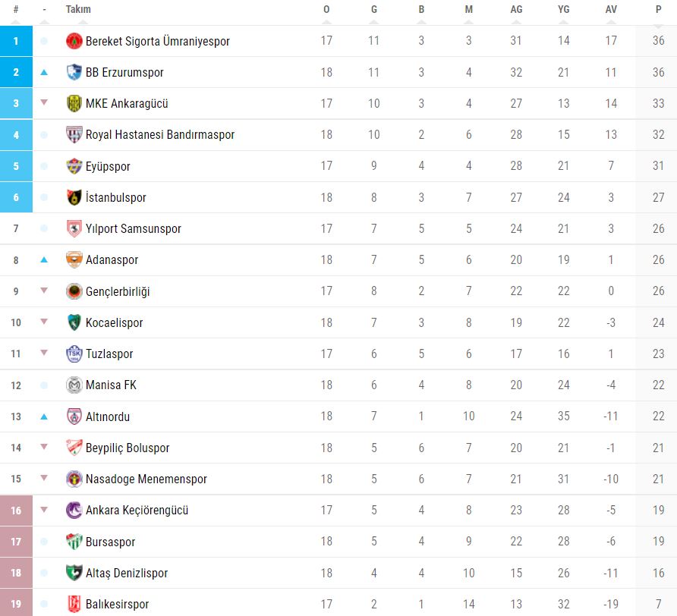Click the down arrow beside Tuzlaspor
This screenshot has width=677, height=616.
44,353
